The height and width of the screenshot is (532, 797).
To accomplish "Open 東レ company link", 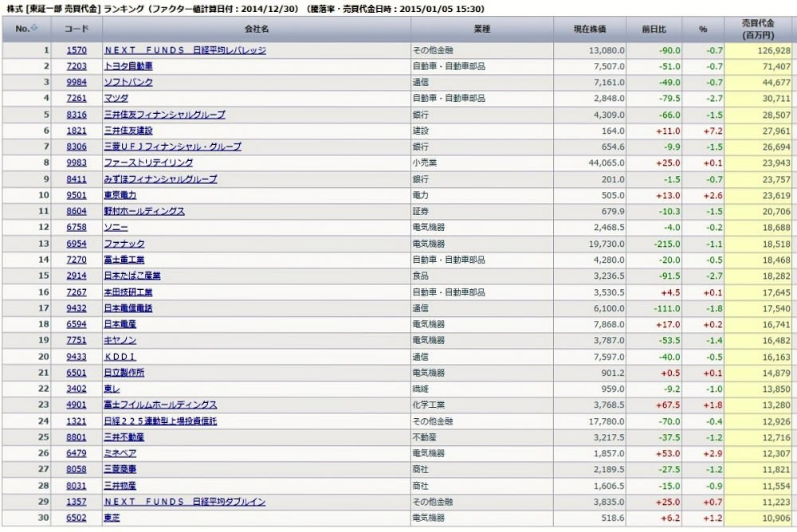I will pyautogui.click(x=112, y=389).
